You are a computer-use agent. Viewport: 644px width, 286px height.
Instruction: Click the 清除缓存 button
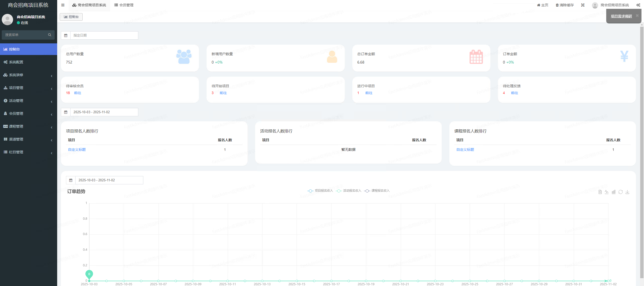(565, 5)
